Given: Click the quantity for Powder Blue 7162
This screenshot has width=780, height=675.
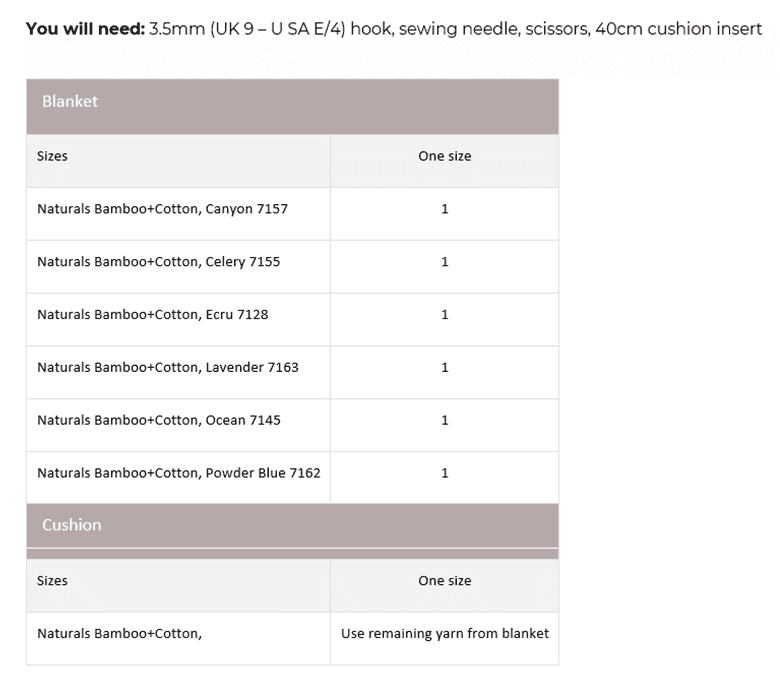Looking at the screenshot, I should [x=444, y=473].
